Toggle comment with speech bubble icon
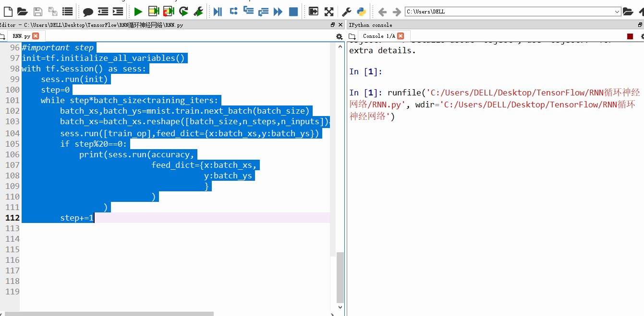 click(88, 12)
